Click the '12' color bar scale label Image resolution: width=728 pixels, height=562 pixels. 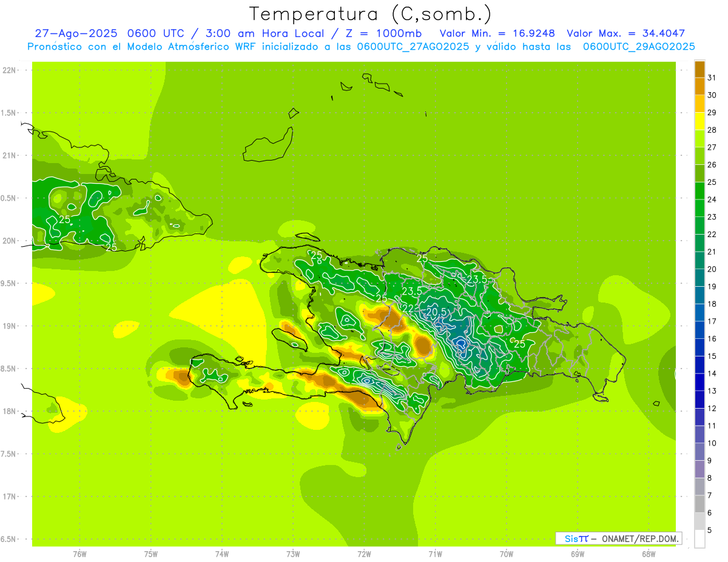click(x=712, y=409)
